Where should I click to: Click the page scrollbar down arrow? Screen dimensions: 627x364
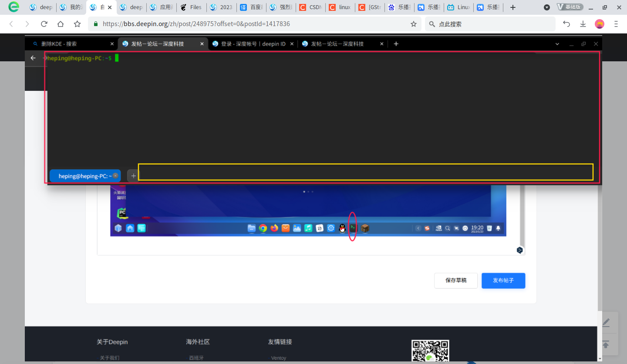[600, 358]
